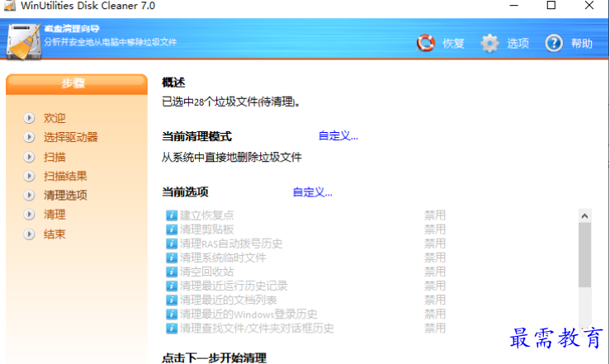Click 禁用 status for 清空回收站
Viewport: 610px width, 364px height.
(x=434, y=272)
